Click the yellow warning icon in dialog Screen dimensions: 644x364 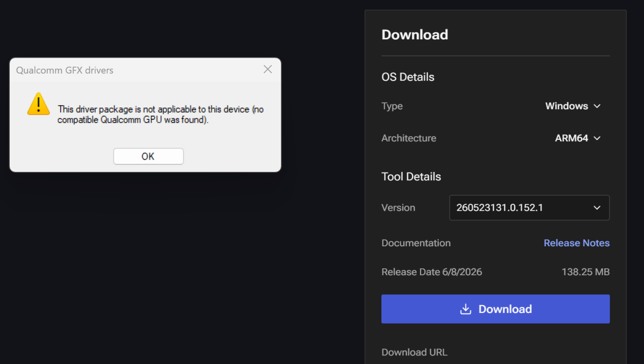[x=39, y=104]
